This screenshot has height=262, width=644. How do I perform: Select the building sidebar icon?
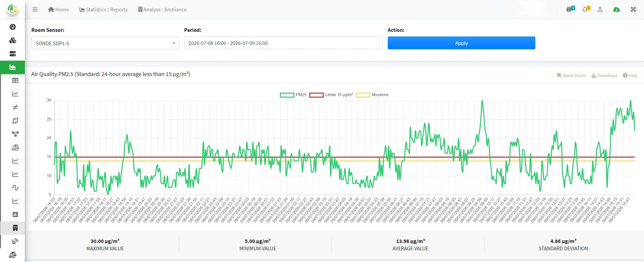pos(15,228)
